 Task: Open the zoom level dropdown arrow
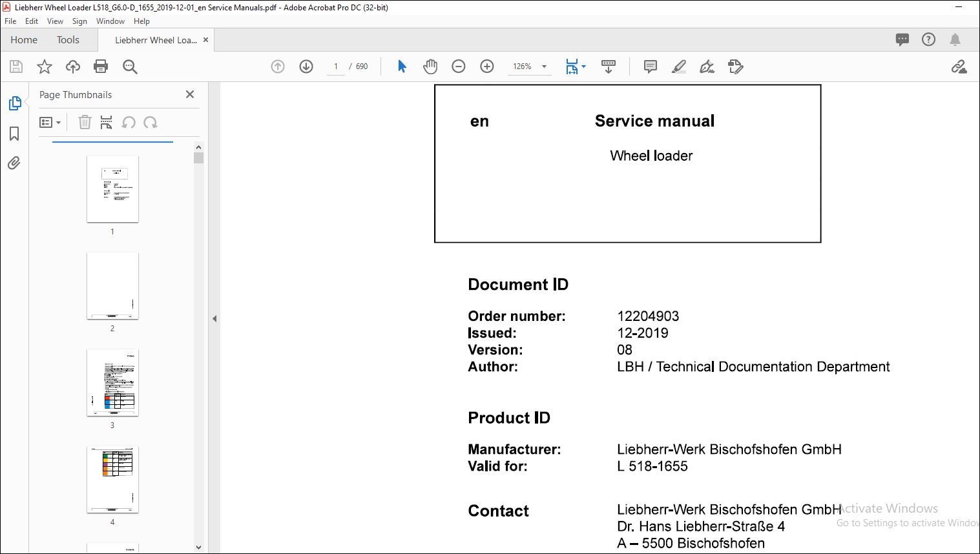(x=544, y=67)
